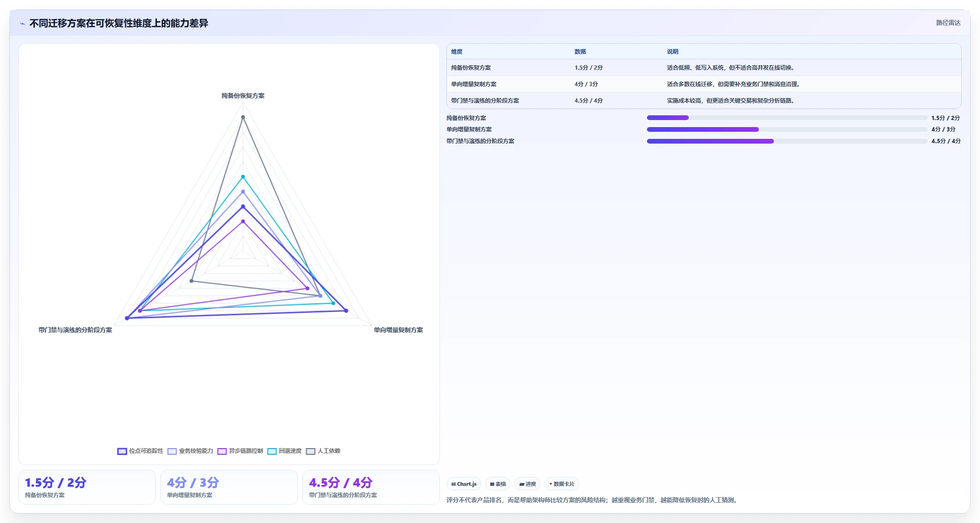Click 1.5分 / 2分 beside the progress bar
Viewport: 980px width, 523px height.
point(946,118)
